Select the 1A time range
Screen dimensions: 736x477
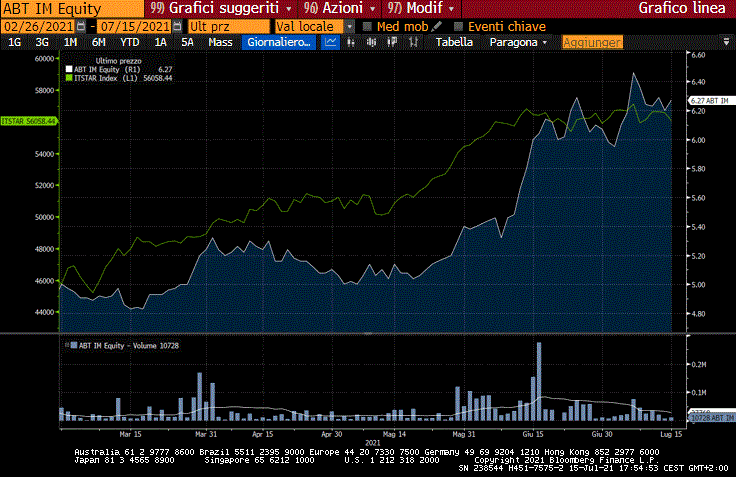[160, 42]
